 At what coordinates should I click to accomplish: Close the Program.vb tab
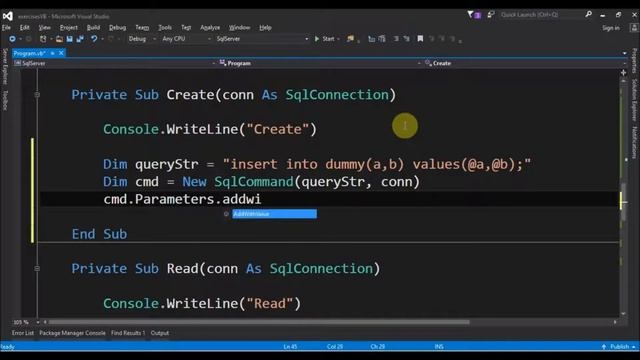pyautogui.click(x=61, y=53)
